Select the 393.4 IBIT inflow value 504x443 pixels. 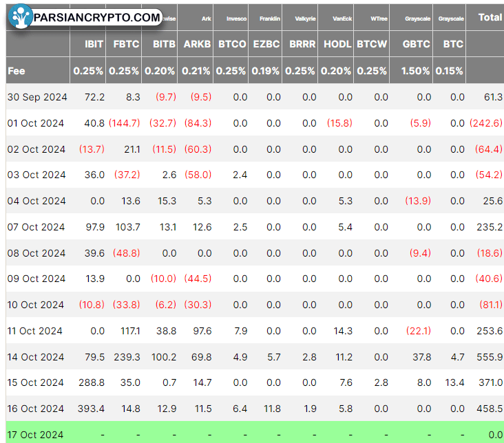[x=92, y=409]
